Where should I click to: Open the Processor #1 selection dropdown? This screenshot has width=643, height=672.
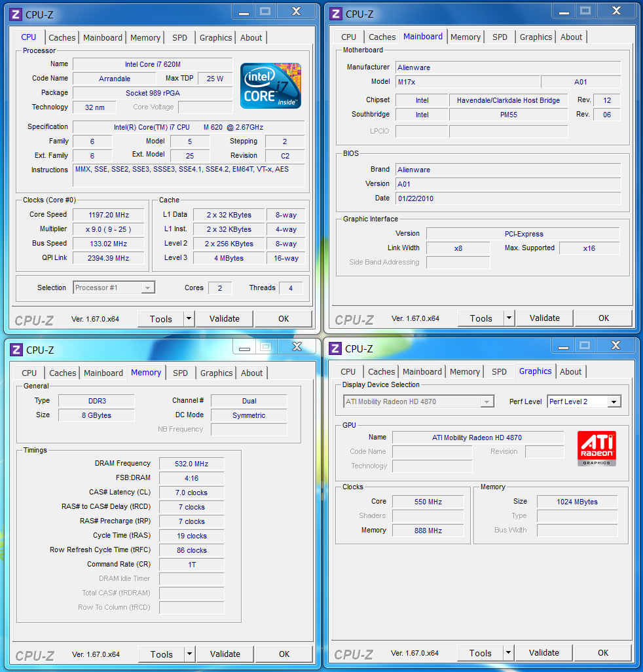148,288
